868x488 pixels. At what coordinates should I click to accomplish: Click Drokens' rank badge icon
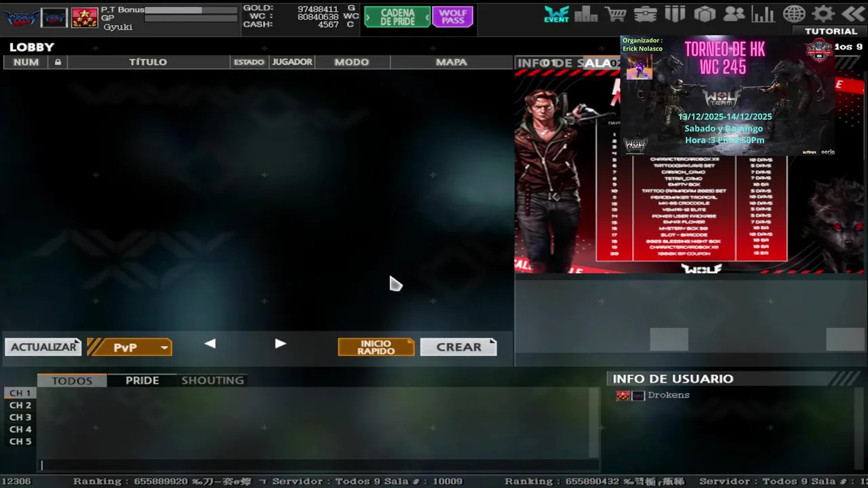pyautogui.click(x=623, y=395)
